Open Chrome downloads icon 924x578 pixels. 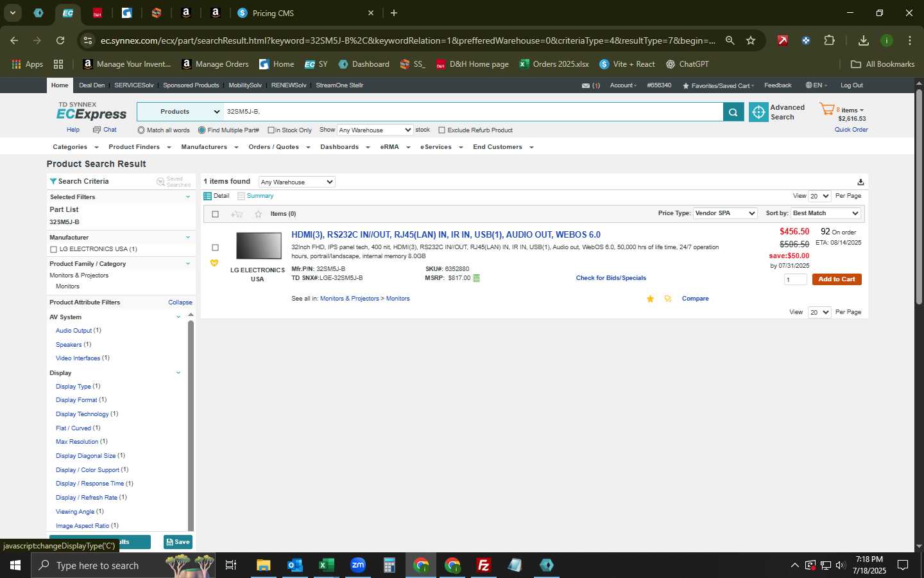(x=864, y=40)
